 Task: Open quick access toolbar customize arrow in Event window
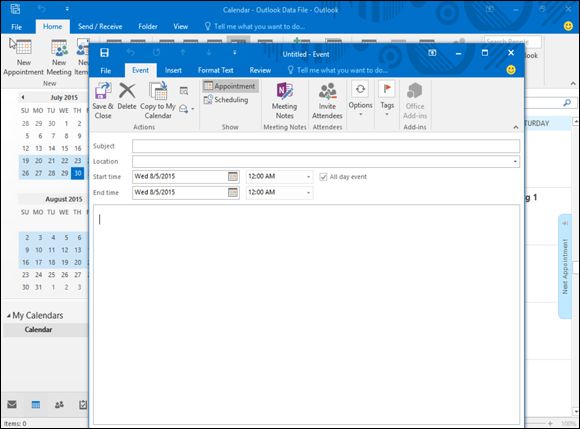click(235, 53)
